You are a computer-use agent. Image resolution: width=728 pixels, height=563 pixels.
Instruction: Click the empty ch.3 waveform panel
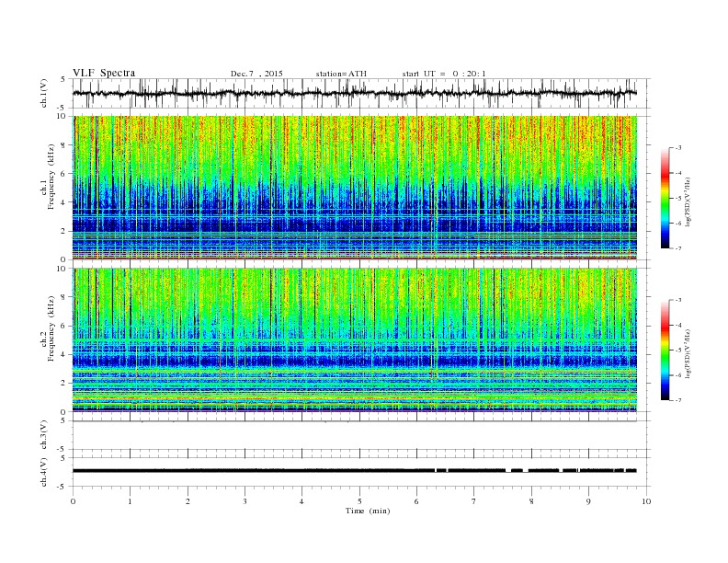tap(361, 435)
